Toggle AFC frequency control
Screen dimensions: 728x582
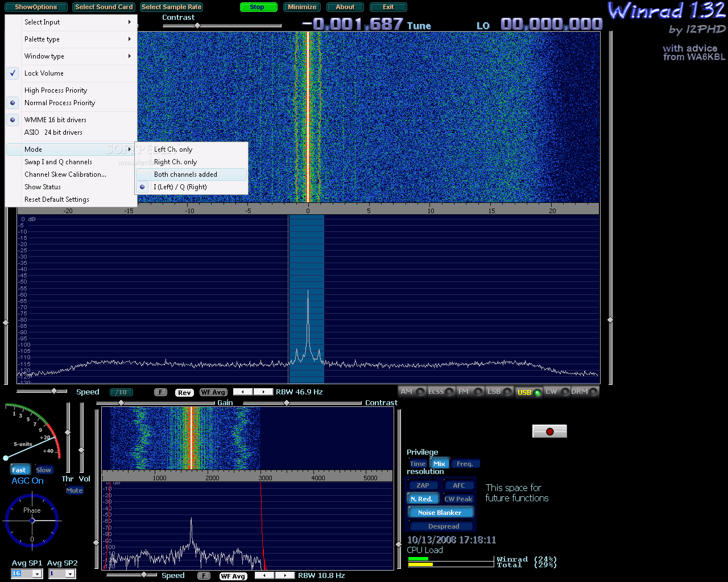(458, 485)
